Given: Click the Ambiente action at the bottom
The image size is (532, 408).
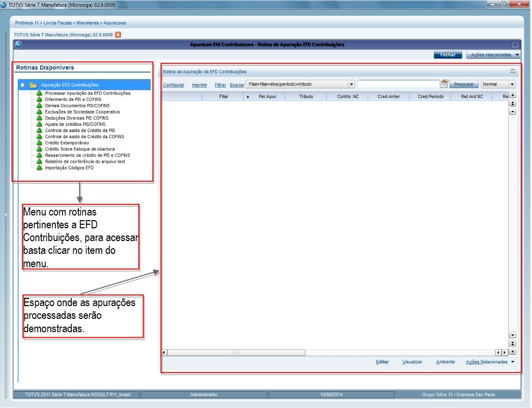Looking at the screenshot, I should [x=445, y=362].
